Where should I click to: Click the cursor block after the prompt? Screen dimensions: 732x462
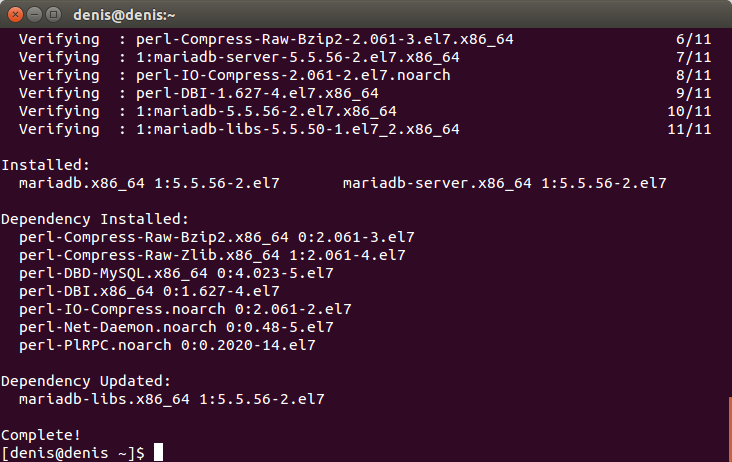click(x=159, y=452)
